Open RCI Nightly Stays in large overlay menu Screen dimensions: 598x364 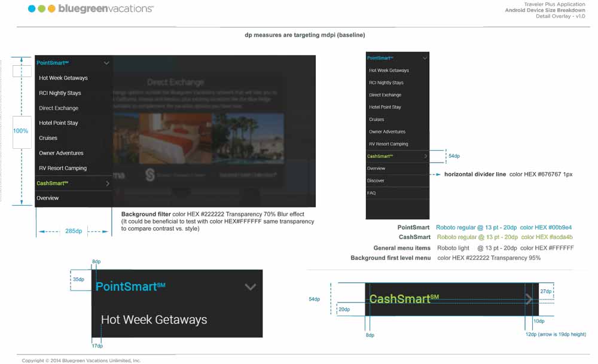click(60, 93)
